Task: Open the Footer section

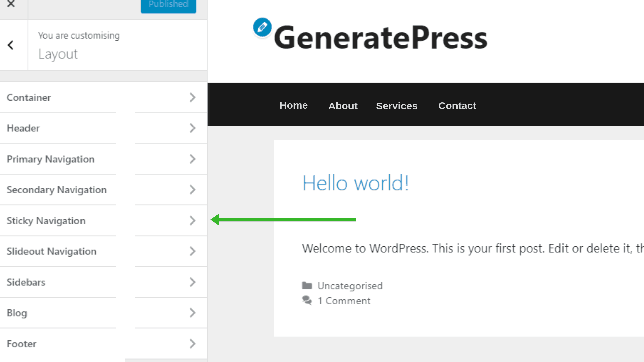Action: [103, 344]
